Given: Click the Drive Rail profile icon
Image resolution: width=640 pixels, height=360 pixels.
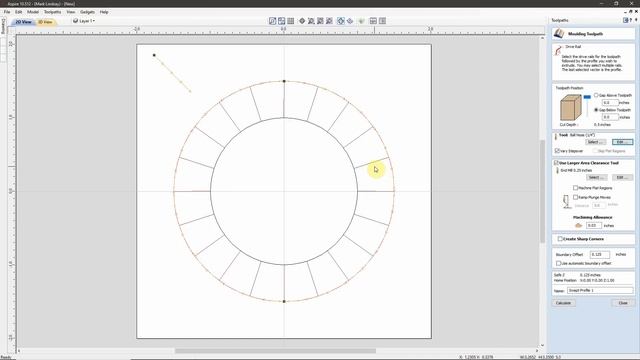Looking at the screenshot, I should pyautogui.click(x=558, y=51).
